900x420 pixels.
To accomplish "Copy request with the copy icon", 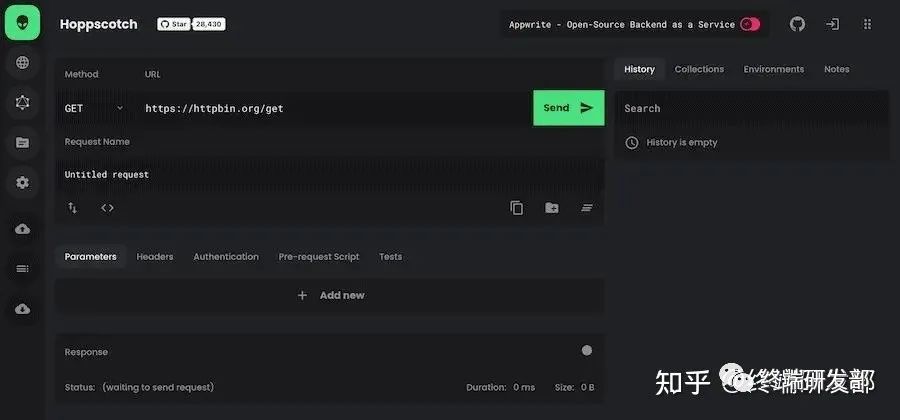I will (517, 208).
